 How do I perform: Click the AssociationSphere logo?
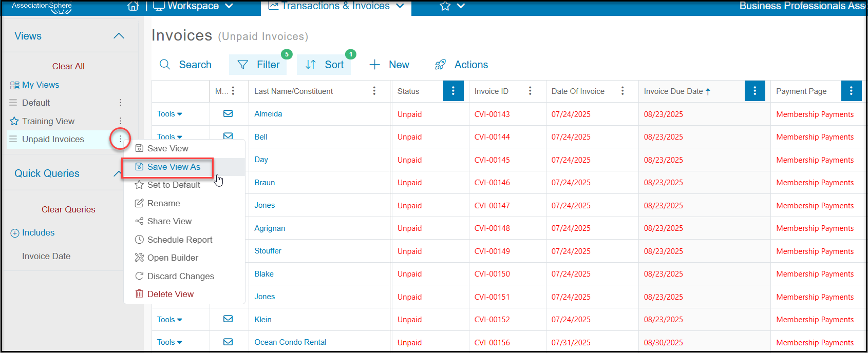(42, 7)
